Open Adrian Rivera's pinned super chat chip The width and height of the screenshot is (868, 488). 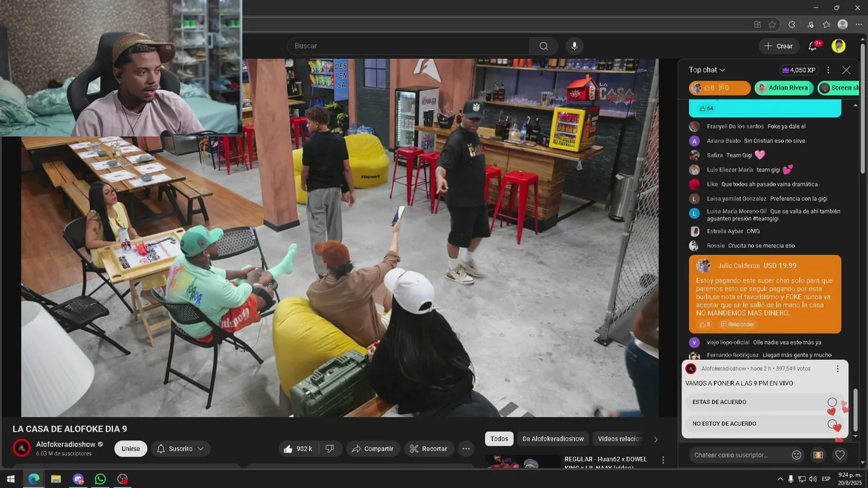[x=783, y=87]
